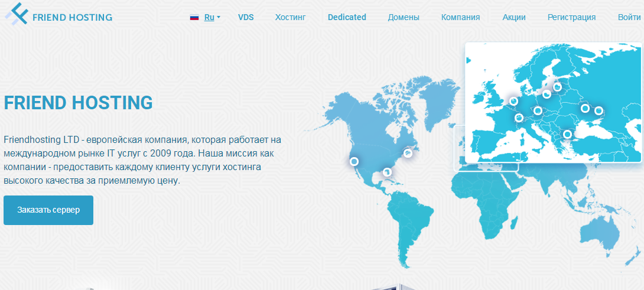Click the small arrow beside Ru
The height and width of the screenshot is (290, 644).
(219, 17)
